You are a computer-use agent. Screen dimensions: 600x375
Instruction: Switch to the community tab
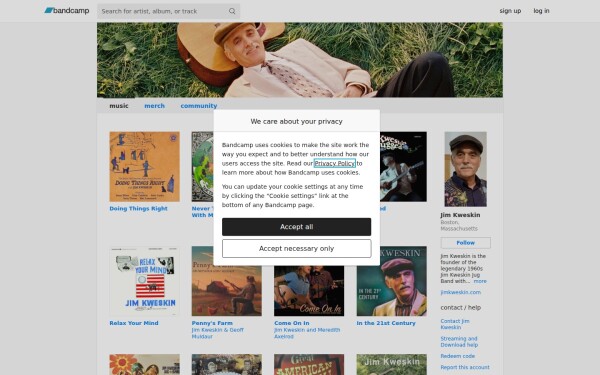point(199,106)
